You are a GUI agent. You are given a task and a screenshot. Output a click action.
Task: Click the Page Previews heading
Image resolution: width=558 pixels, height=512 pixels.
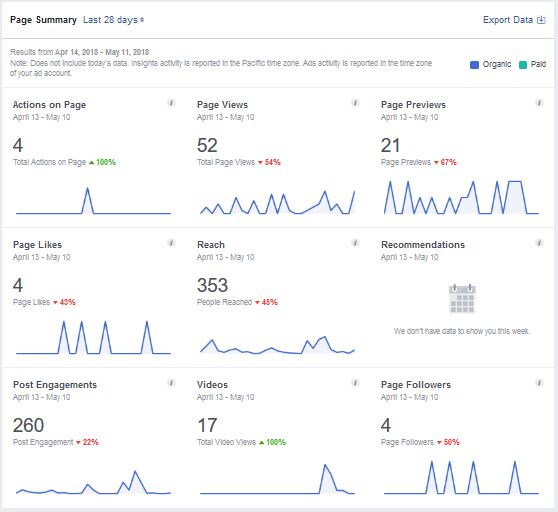click(x=413, y=105)
